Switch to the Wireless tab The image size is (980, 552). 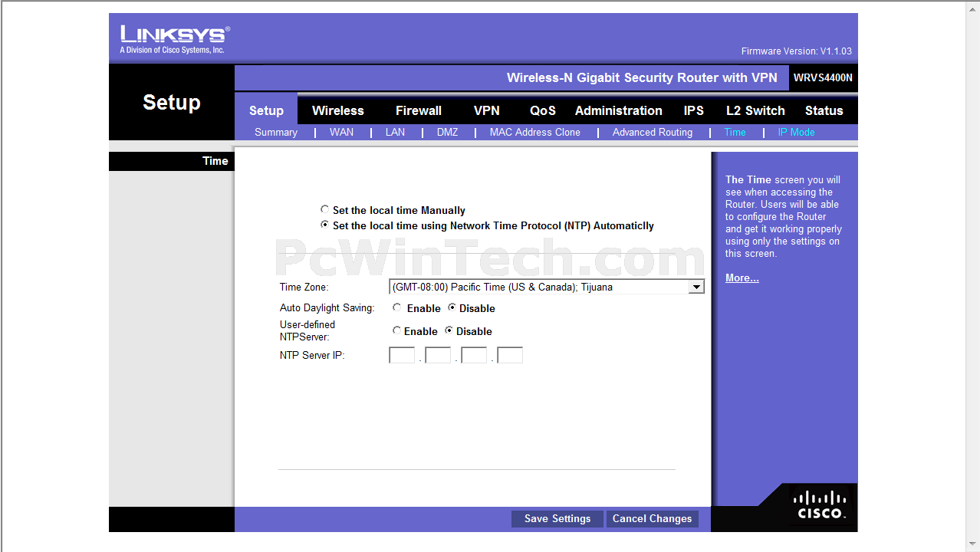[x=338, y=110]
